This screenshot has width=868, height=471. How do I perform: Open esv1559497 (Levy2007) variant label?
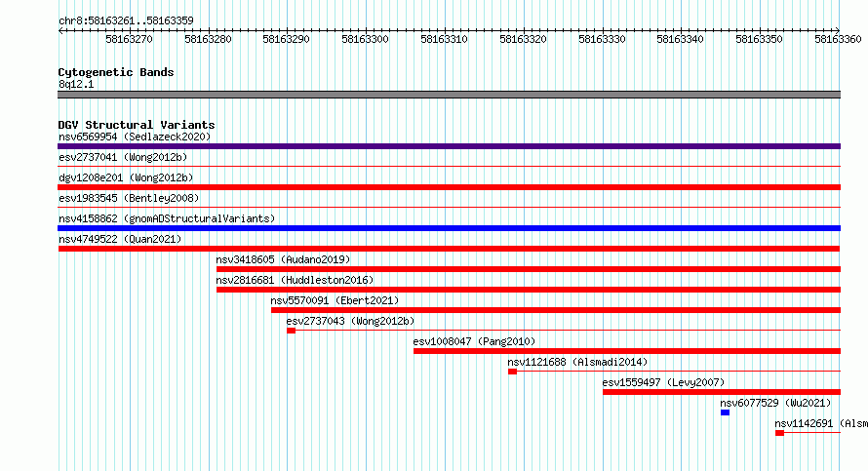click(663, 382)
